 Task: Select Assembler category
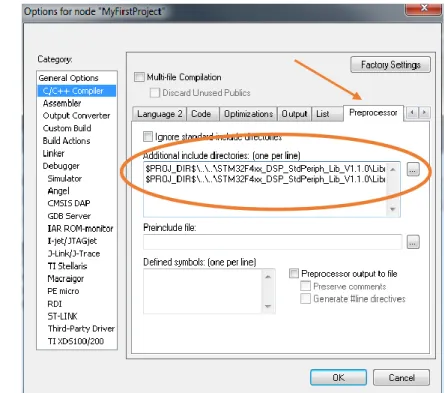click(62, 103)
